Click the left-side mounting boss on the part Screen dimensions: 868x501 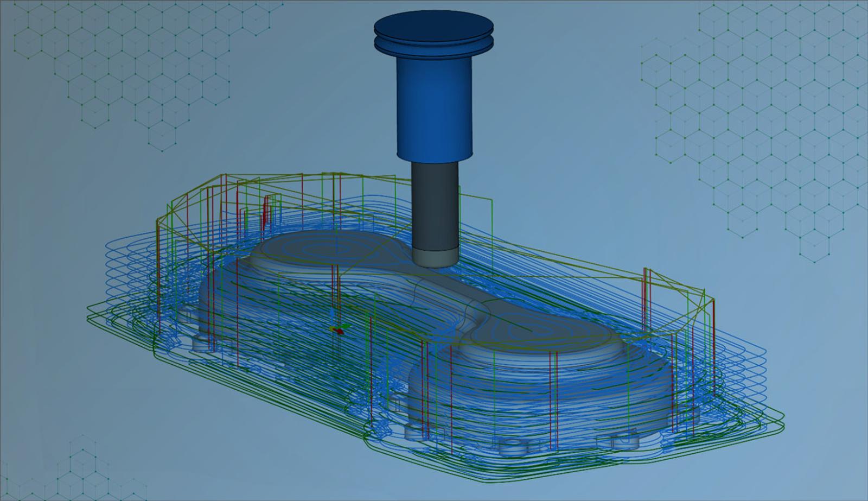click(x=202, y=343)
